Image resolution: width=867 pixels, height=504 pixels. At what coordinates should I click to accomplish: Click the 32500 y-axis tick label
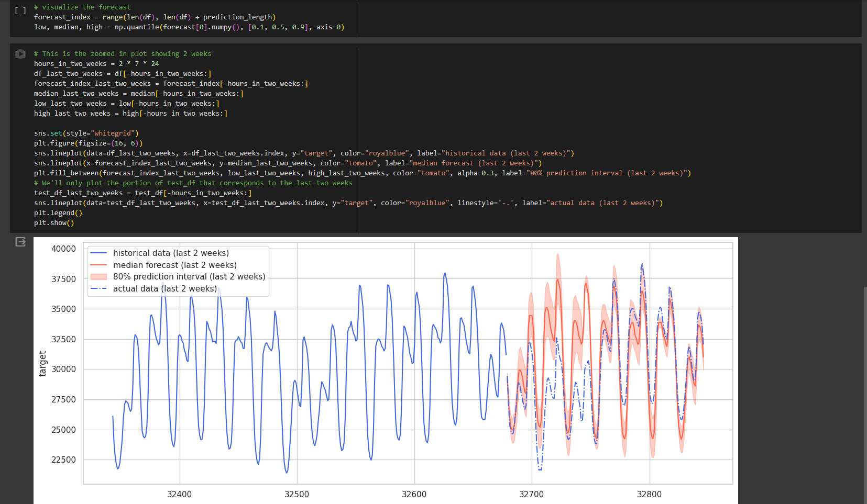click(x=63, y=339)
